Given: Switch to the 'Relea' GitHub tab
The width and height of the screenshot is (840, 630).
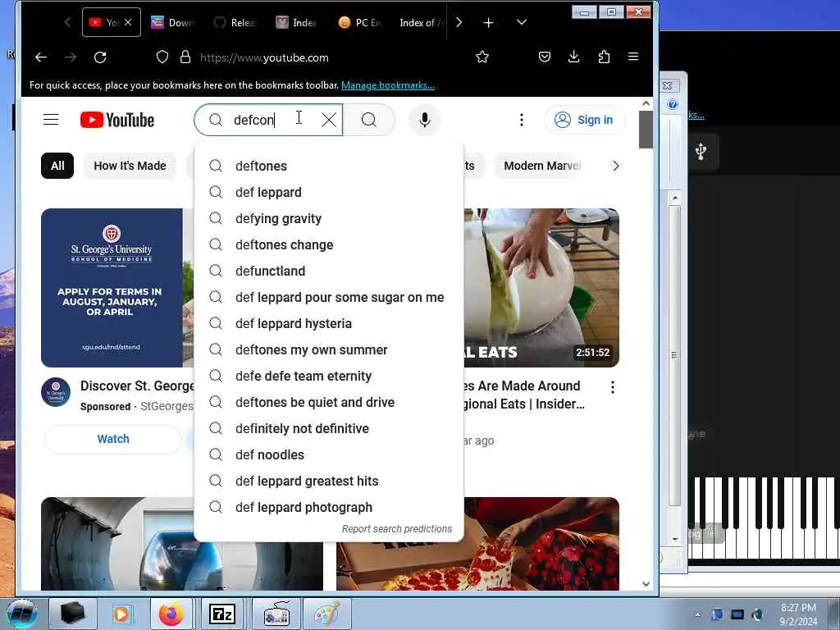Looking at the screenshot, I should pyautogui.click(x=235, y=22).
